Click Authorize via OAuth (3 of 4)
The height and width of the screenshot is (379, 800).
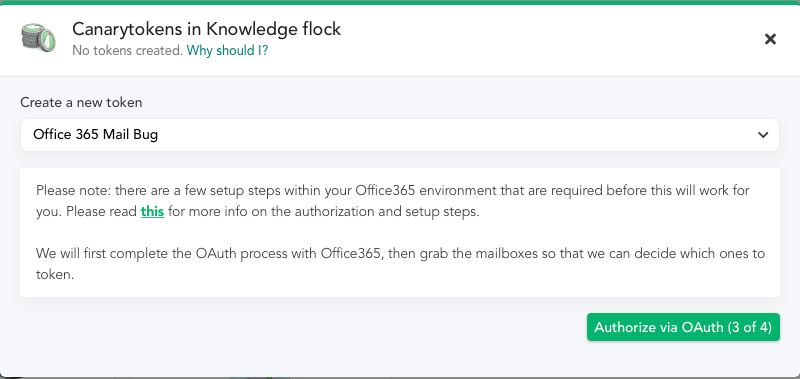click(683, 327)
